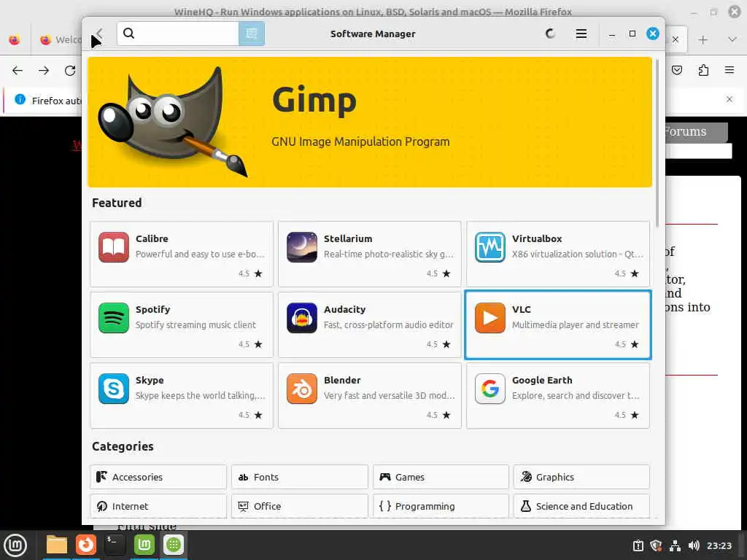The image size is (747, 560).
Task: Open the Games category
Action: 441,477
